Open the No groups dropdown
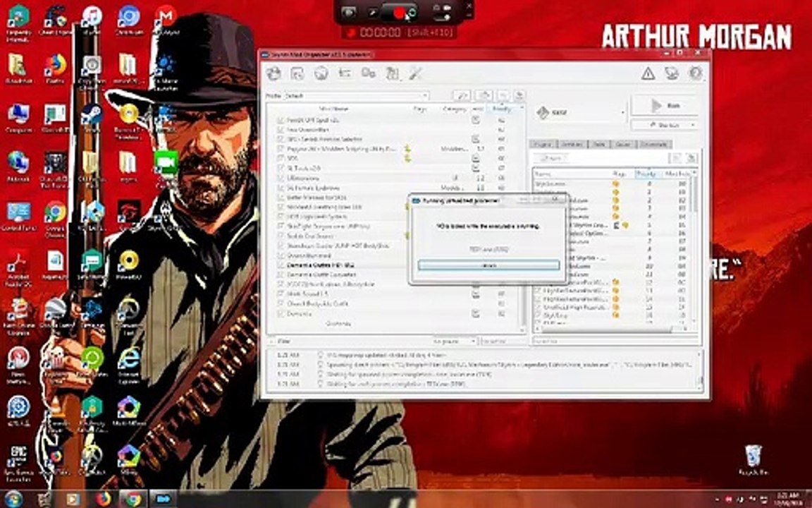 click(x=454, y=341)
